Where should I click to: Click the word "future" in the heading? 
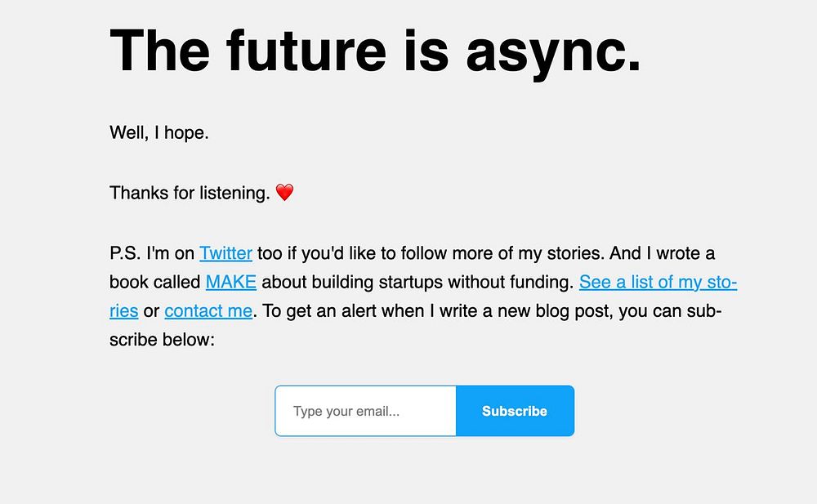point(306,51)
